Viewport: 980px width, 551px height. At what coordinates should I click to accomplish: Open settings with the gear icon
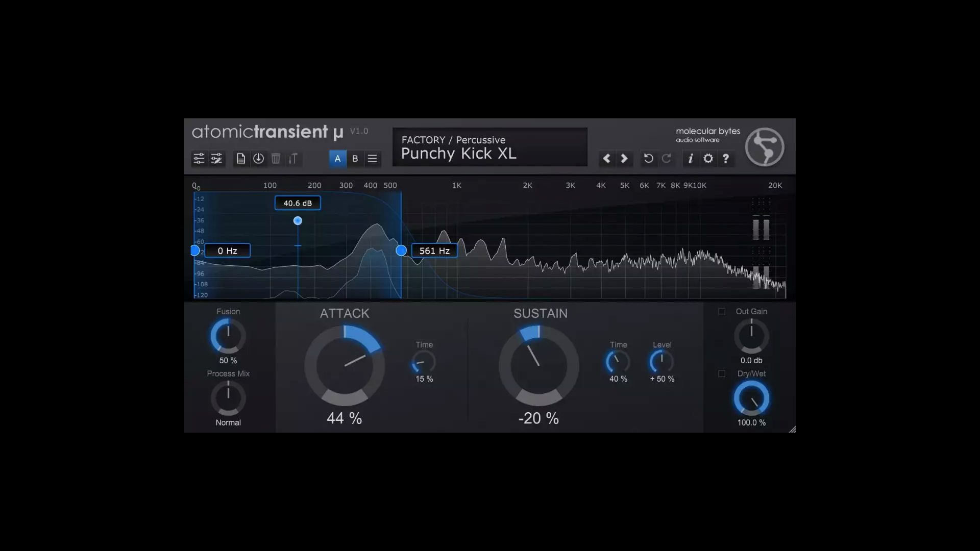(708, 159)
